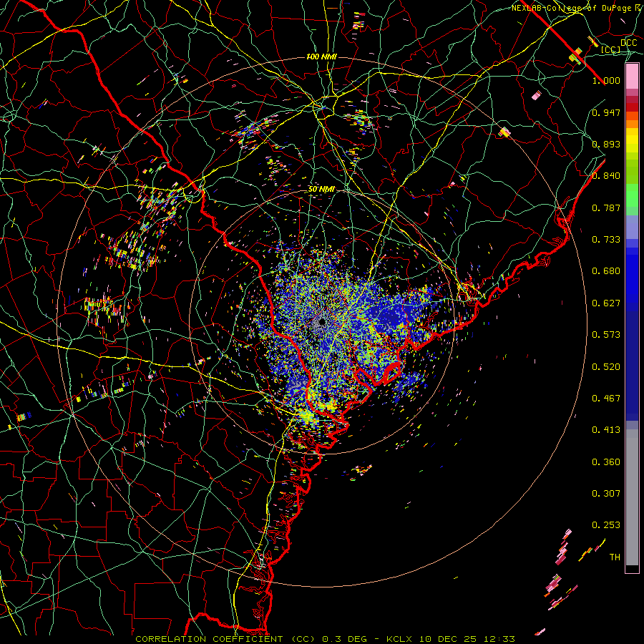Click the 50 NMI range ring label
The height and width of the screenshot is (644, 644).
click(x=321, y=190)
